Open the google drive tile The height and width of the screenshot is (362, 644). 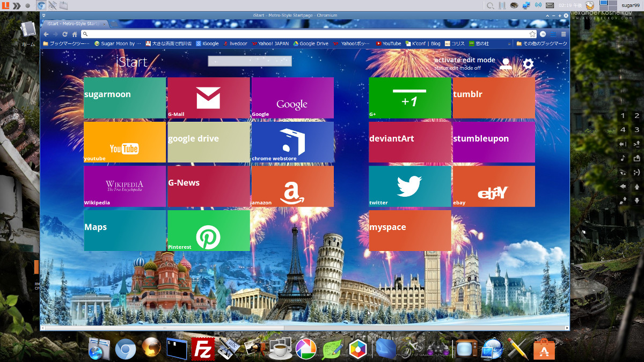209,142
